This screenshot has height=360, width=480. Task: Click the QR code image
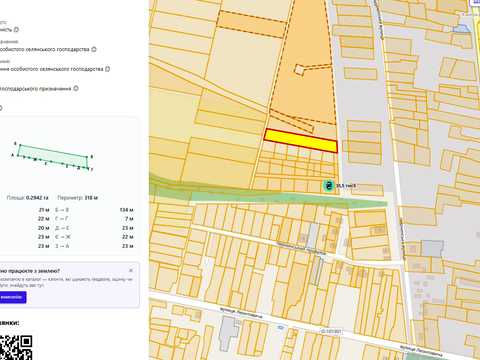(x=16, y=347)
